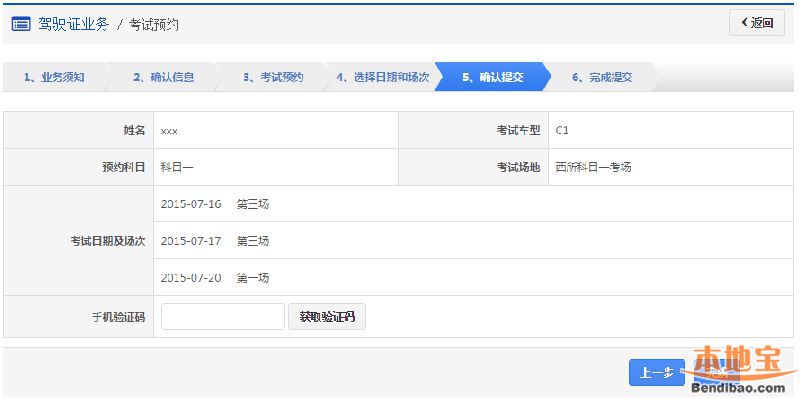Click into the 手机验证码 input field
Screen dimensions: 800x399
pos(223,317)
